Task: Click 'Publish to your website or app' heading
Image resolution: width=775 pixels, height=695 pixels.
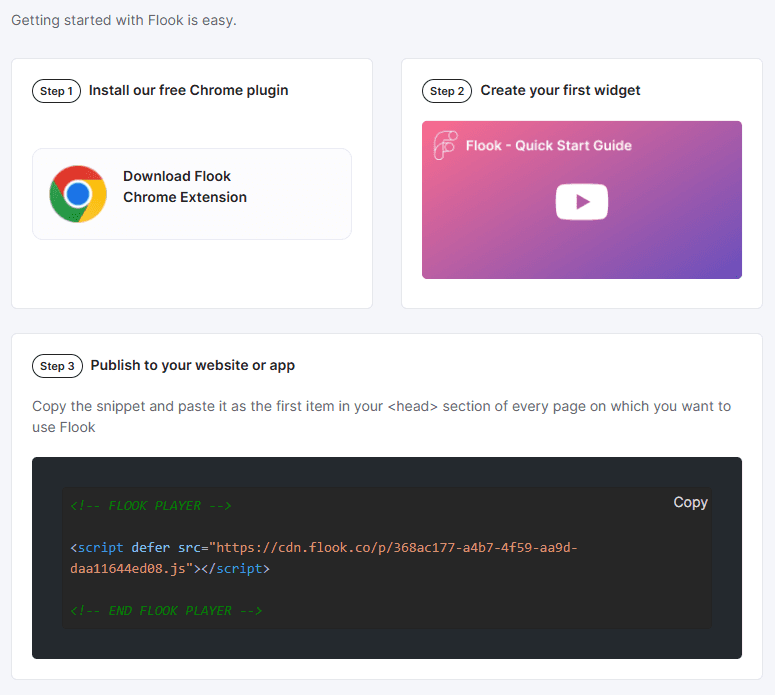Action: (193, 365)
